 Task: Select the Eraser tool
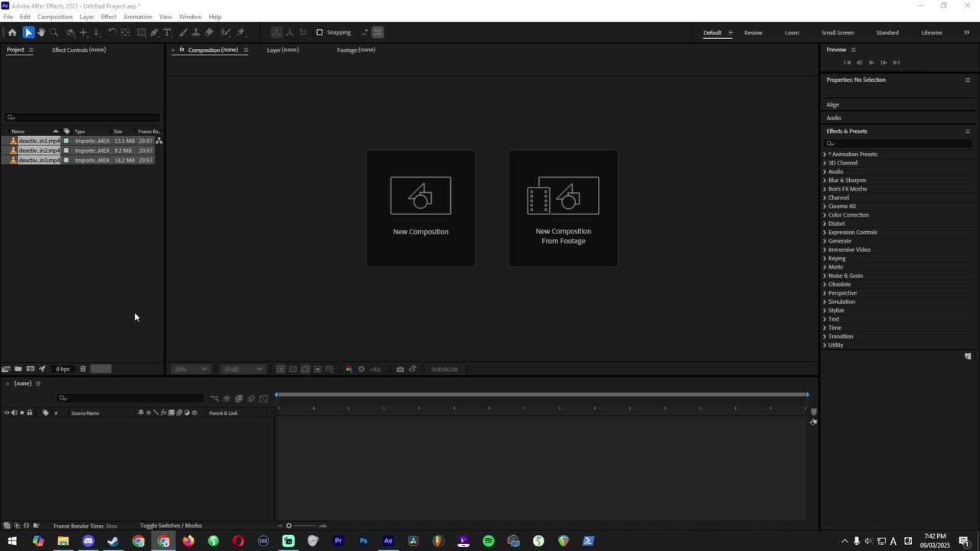tap(209, 32)
